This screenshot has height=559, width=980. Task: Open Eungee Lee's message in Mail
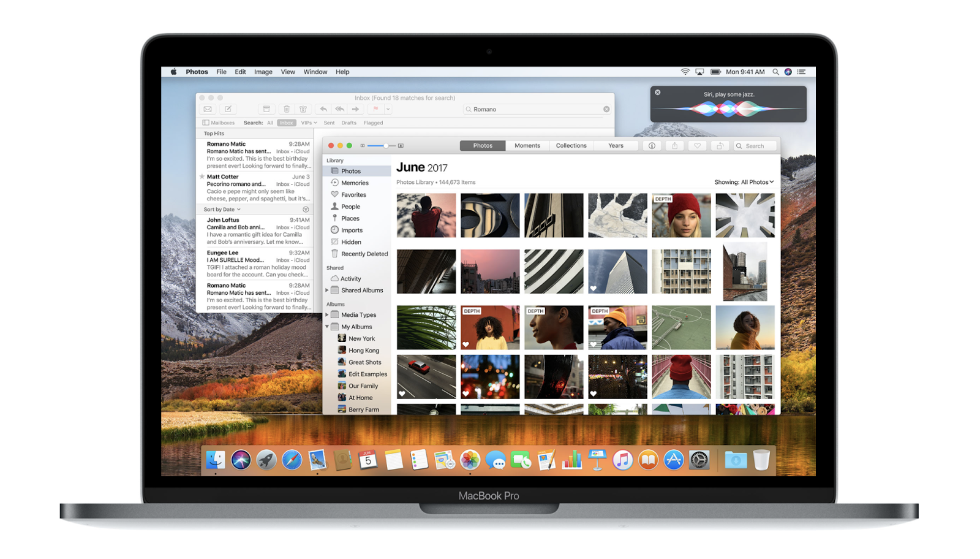pos(255,264)
